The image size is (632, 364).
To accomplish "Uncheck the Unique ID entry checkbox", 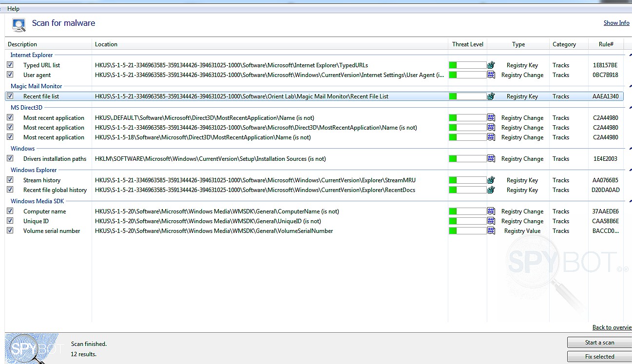I will [10, 221].
